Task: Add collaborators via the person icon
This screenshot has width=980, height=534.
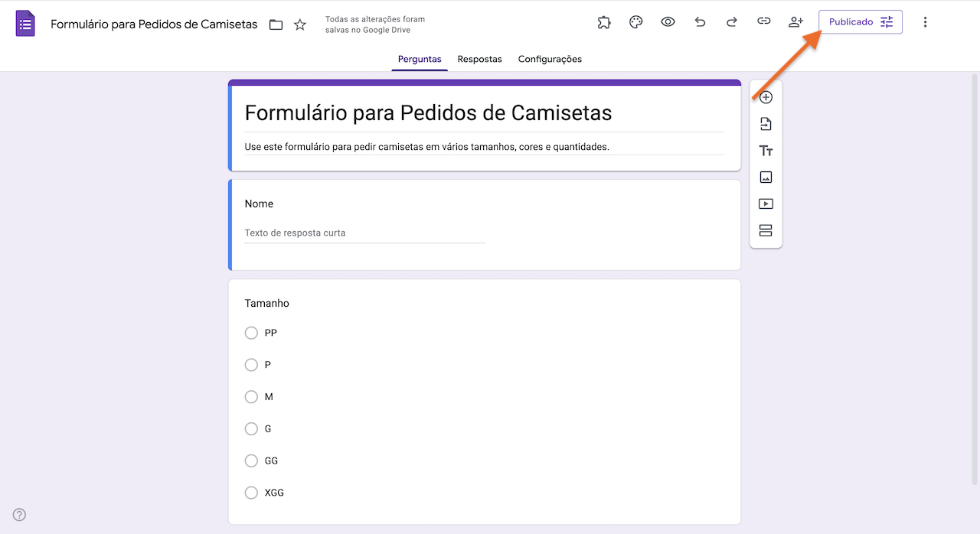Action: (795, 21)
